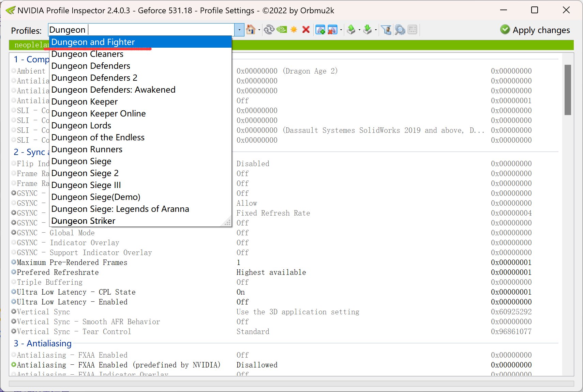The width and height of the screenshot is (583, 392).
Task: Pick the Dungeon Siege entry
Action: click(141, 161)
